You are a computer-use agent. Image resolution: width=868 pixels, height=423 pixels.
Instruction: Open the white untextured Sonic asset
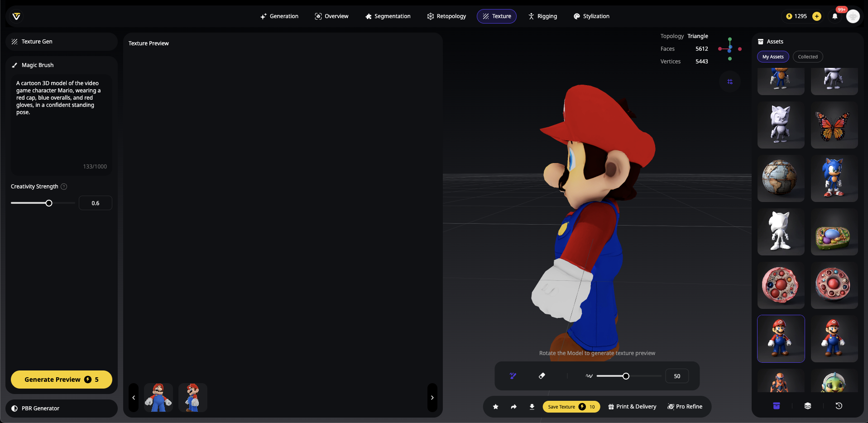point(781,232)
